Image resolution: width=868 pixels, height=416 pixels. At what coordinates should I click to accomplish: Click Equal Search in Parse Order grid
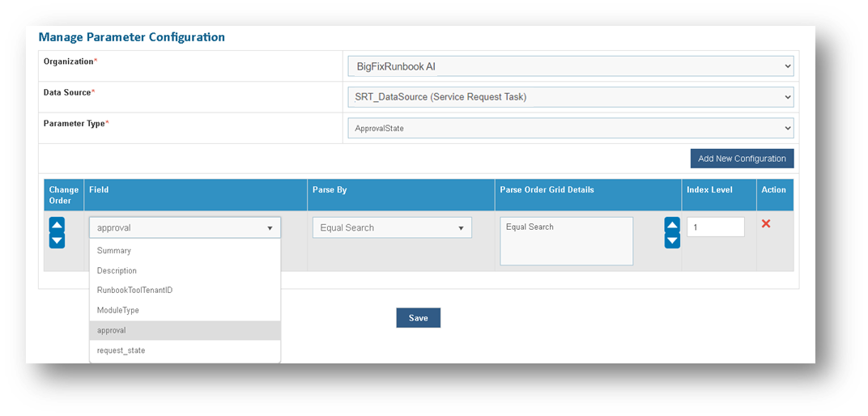coord(530,227)
